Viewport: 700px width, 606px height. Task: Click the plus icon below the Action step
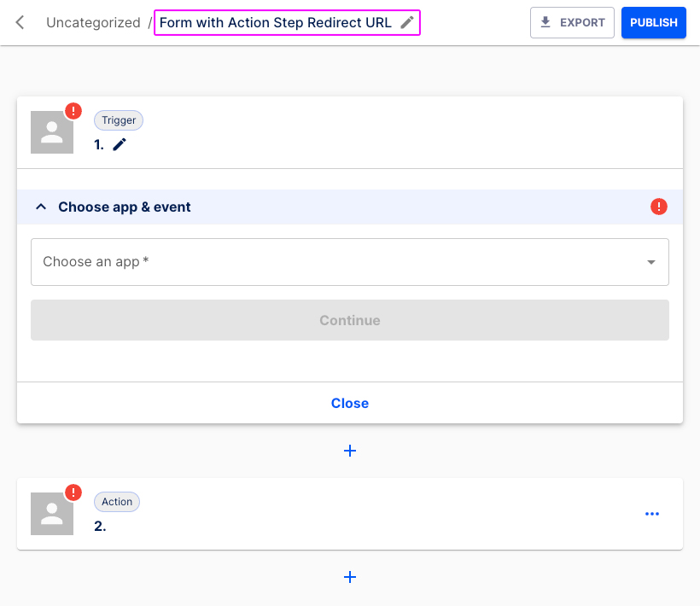point(350,577)
